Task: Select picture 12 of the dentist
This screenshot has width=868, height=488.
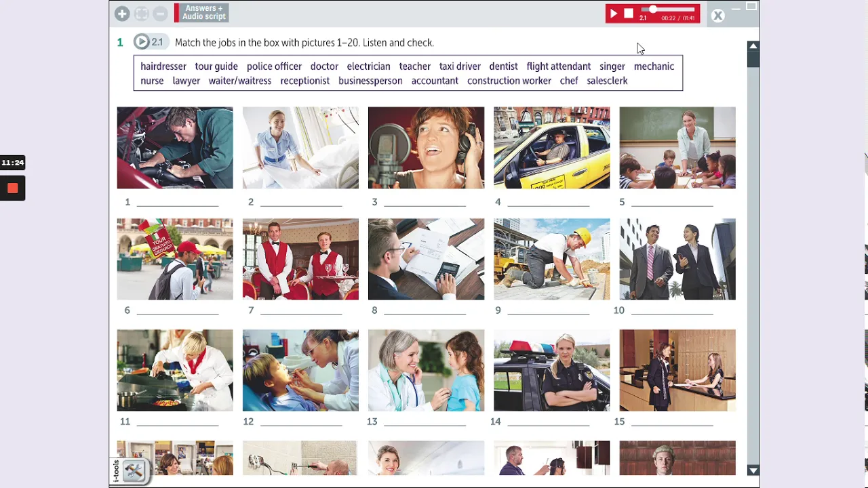Action: click(300, 370)
